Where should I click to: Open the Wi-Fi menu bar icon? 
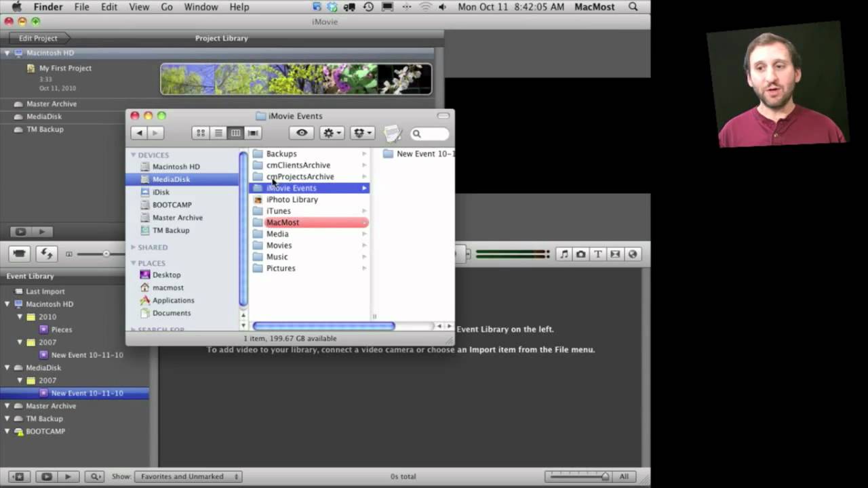(425, 7)
